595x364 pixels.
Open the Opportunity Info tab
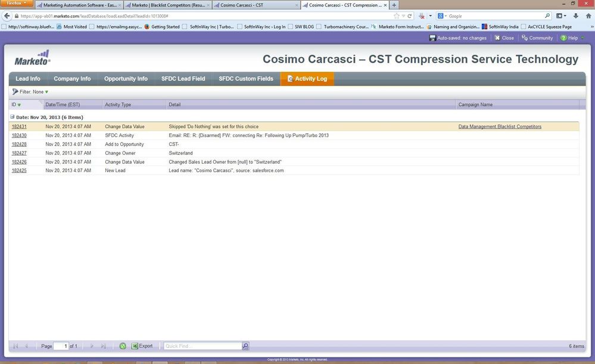pos(126,79)
